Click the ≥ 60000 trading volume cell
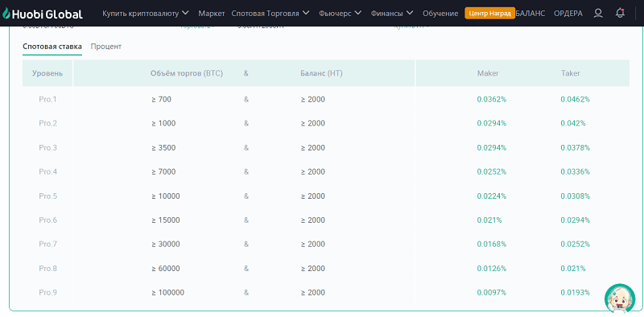This screenshot has width=644, height=317. 166,269
